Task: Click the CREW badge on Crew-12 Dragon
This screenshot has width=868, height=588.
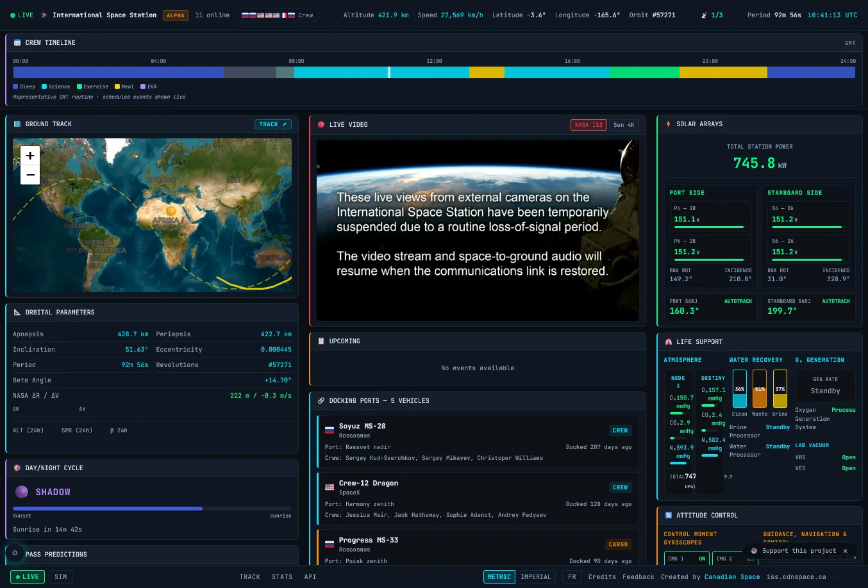Action: tap(620, 487)
